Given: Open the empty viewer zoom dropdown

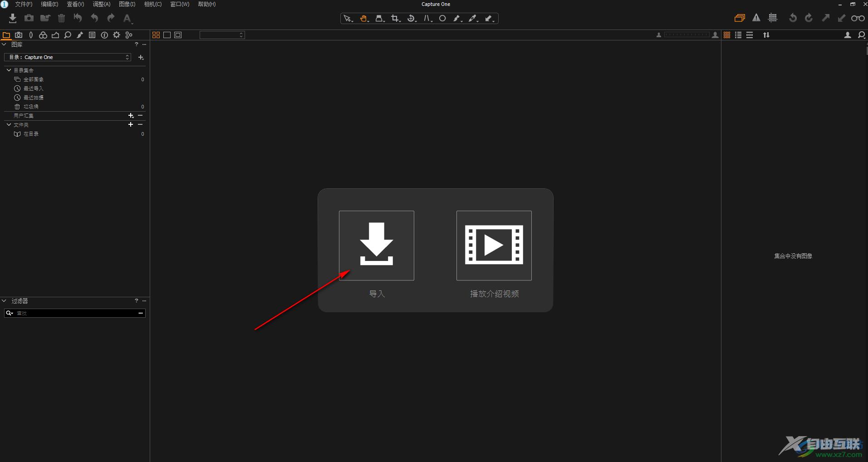Looking at the screenshot, I should [222, 35].
